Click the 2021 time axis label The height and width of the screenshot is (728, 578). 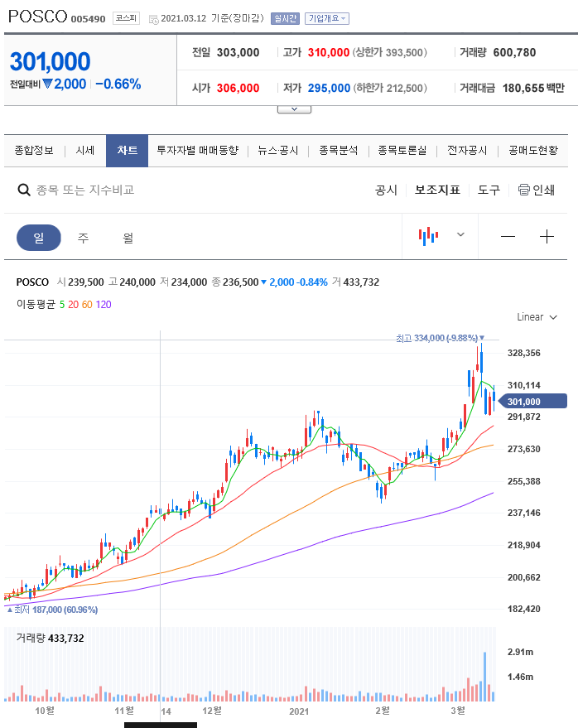coord(299,711)
